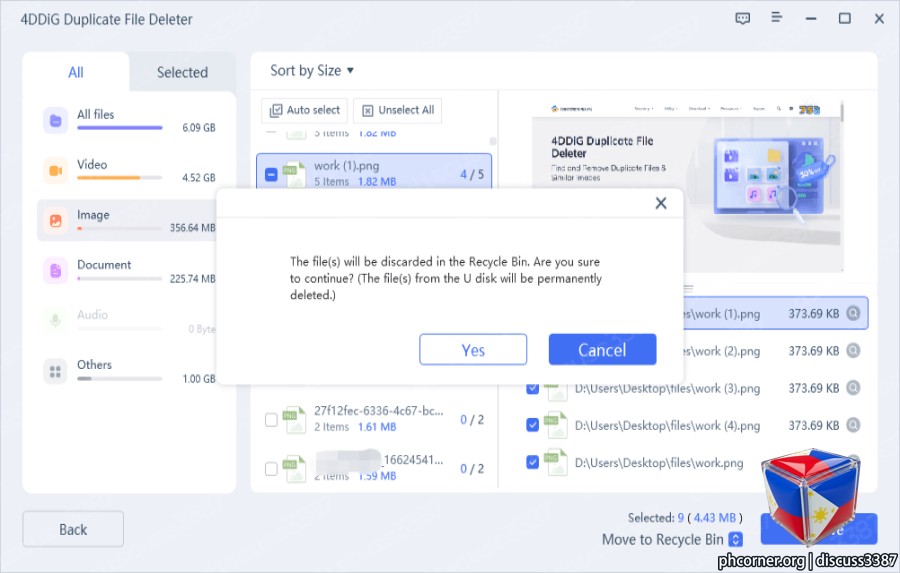
Task: Preview work (2).png with magnifier icon
Action: click(854, 350)
